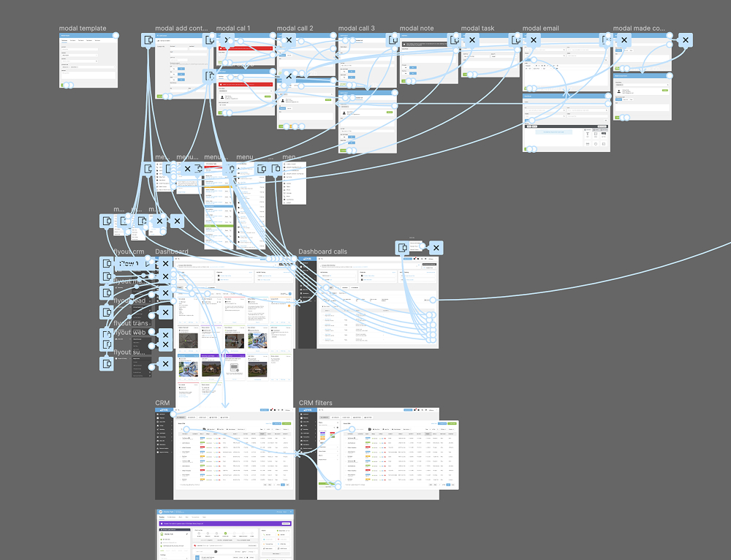This screenshot has width=731, height=560.
Task: Select the CRM frame title label
Action: (x=162, y=403)
